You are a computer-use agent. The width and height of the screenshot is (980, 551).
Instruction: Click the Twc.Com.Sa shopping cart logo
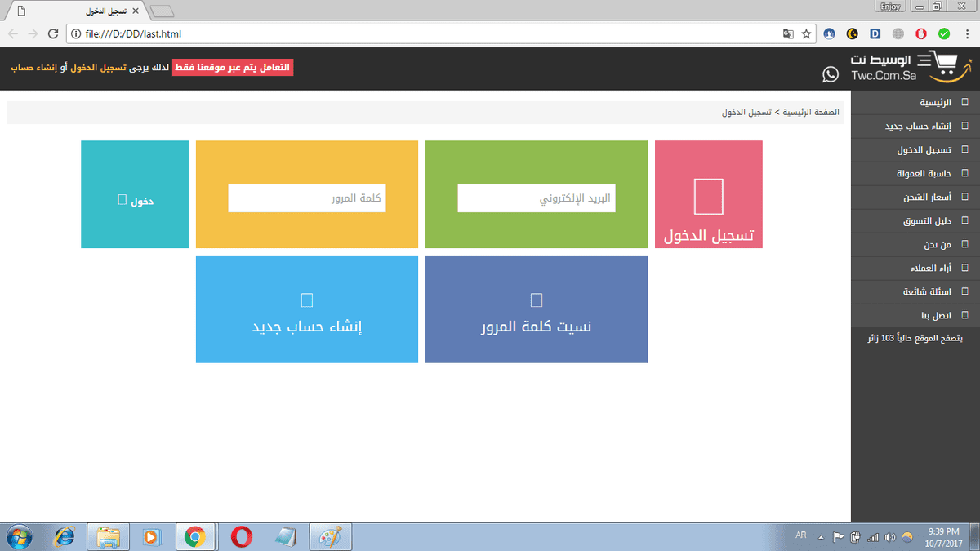click(x=910, y=67)
